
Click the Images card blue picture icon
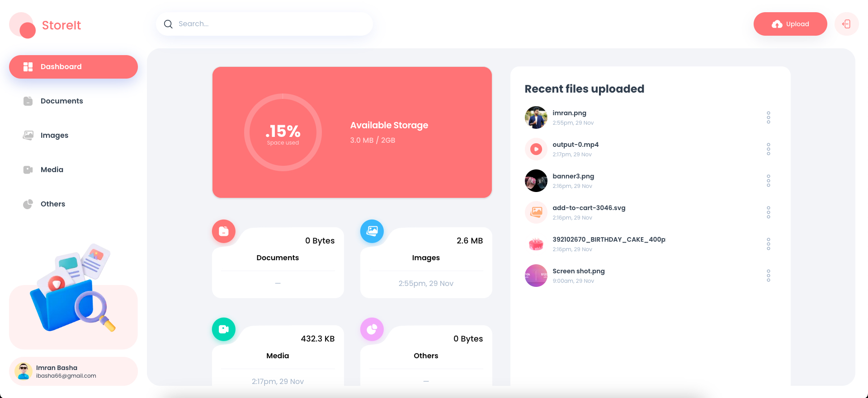pos(372,231)
